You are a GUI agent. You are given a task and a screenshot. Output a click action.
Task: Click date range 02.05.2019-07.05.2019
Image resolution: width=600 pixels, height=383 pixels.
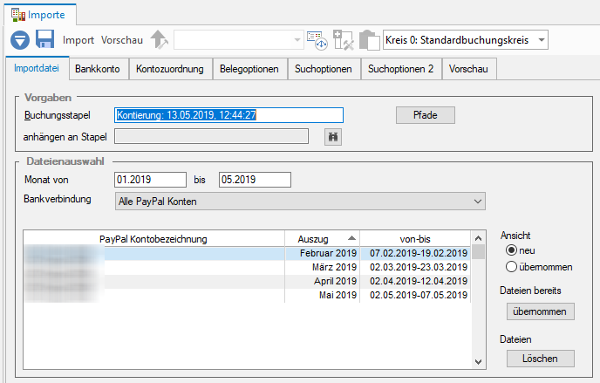pyautogui.click(x=418, y=295)
